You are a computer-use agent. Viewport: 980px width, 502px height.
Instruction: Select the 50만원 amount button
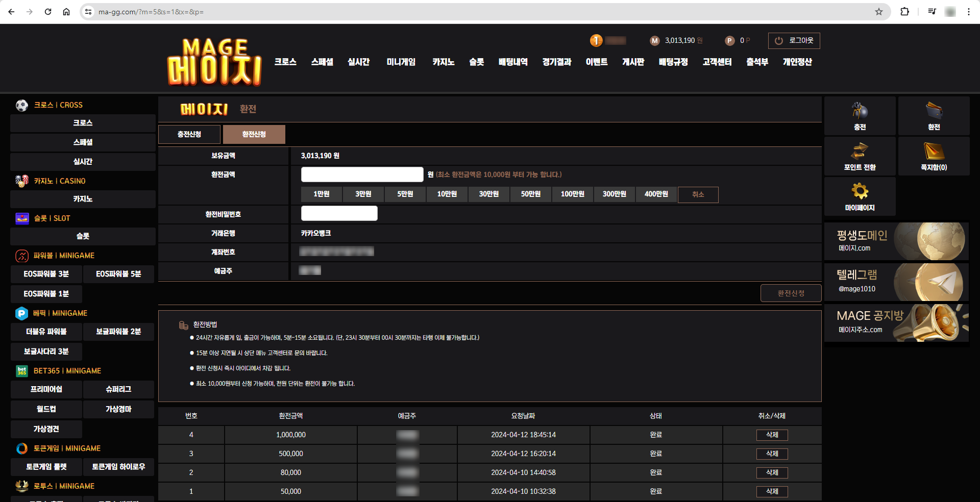click(x=531, y=194)
